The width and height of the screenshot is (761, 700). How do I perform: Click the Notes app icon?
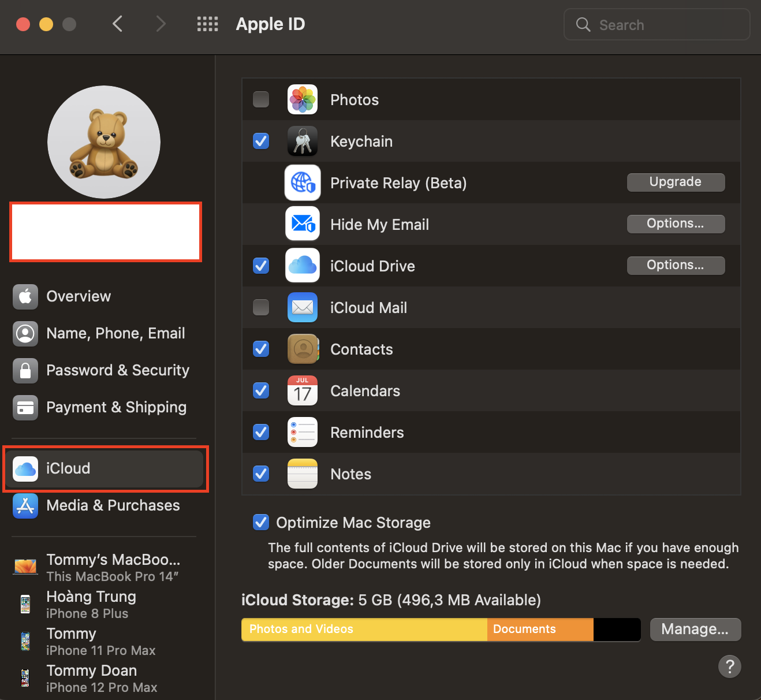pyautogui.click(x=303, y=474)
